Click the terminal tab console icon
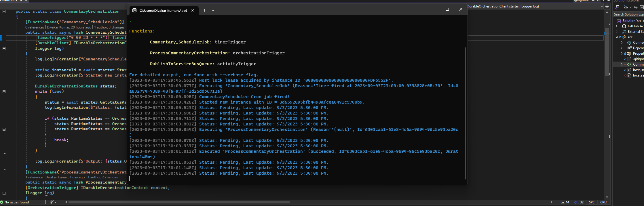Image resolution: width=644 pixels, height=206 pixels. [134, 10]
